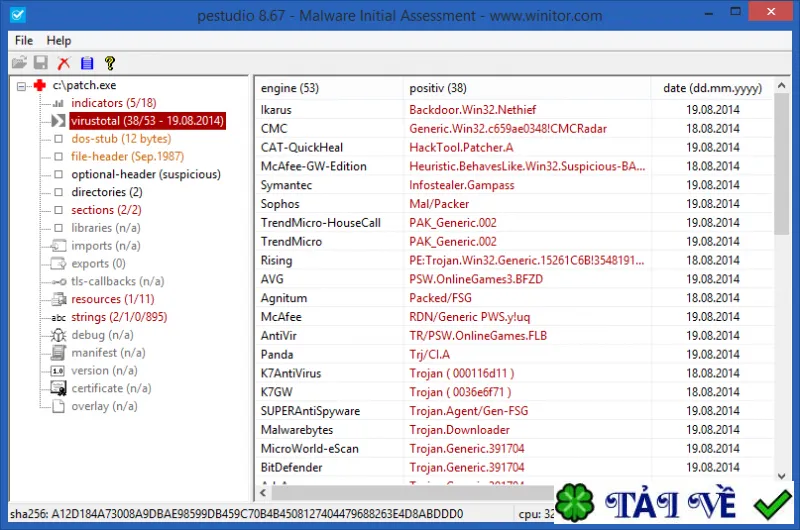Click scroll down arrow of results list

pos(781,476)
